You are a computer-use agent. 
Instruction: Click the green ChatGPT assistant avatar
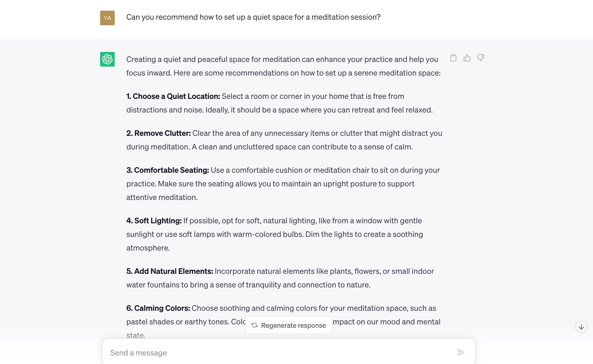[107, 59]
